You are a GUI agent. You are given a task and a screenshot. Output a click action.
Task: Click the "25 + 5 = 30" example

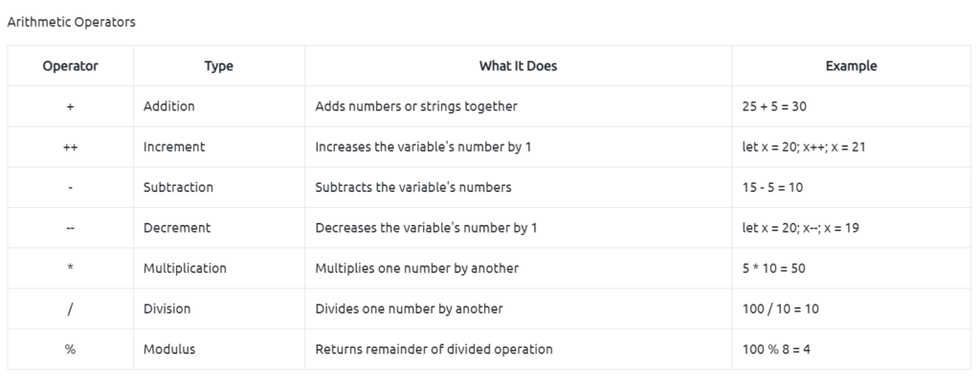pyautogui.click(x=775, y=106)
